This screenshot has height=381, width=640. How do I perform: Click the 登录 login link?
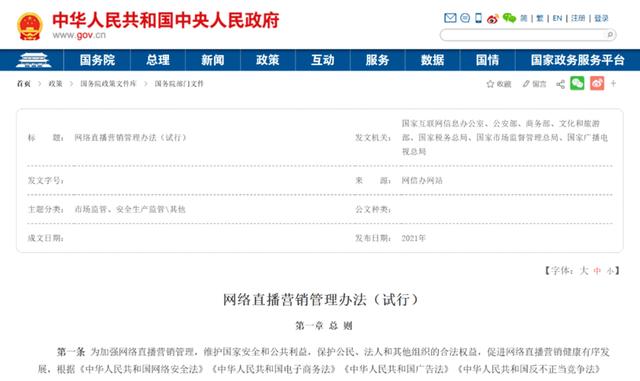coord(601,18)
